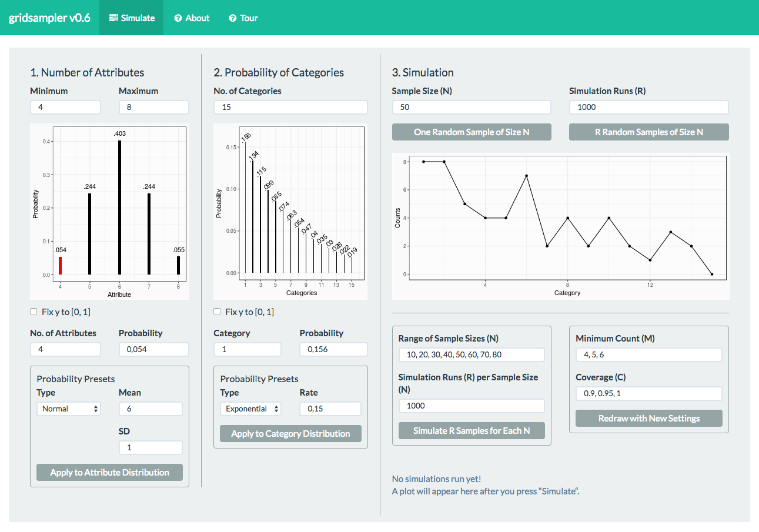The height and width of the screenshot is (532, 759).
Task: Edit the Probability field showing 0,054
Action: point(154,350)
